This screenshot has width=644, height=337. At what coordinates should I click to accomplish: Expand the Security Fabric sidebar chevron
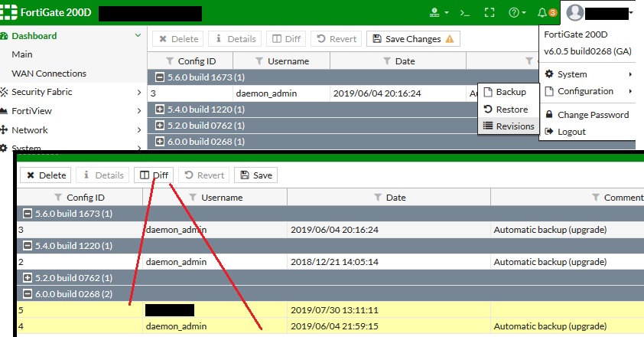pos(139,92)
